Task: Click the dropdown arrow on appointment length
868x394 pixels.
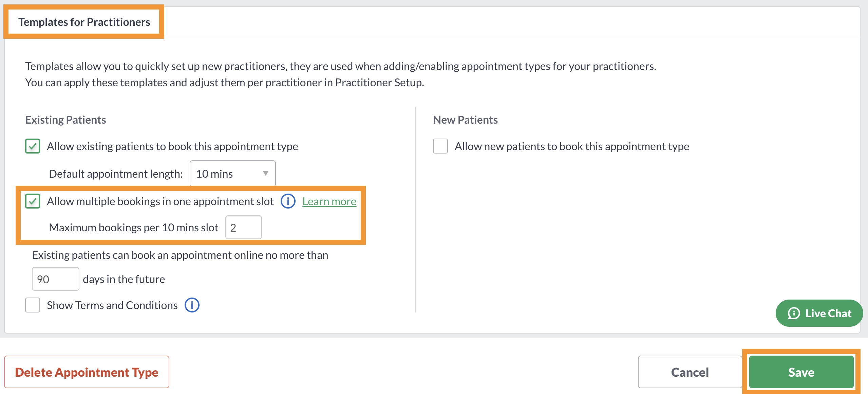Action: 265,174
